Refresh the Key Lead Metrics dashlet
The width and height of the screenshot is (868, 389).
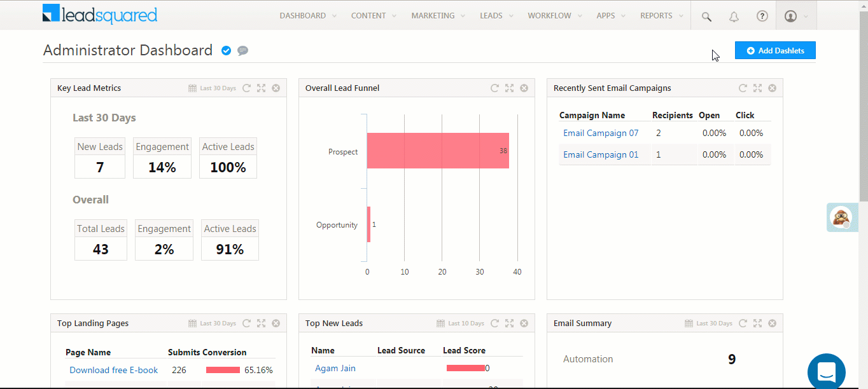tap(247, 88)
